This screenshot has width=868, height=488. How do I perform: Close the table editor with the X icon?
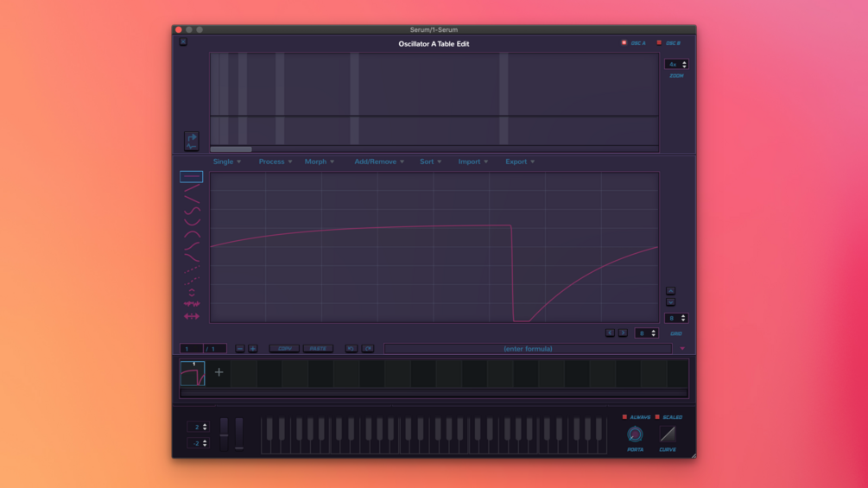pos(183,41)
